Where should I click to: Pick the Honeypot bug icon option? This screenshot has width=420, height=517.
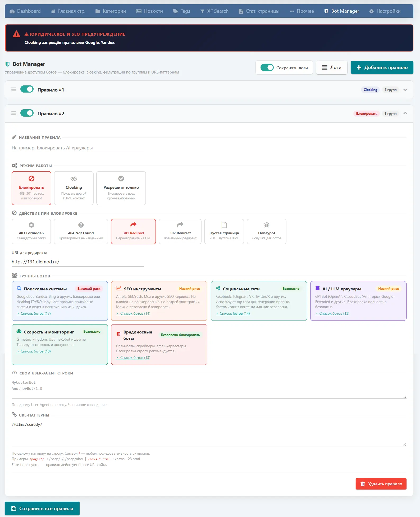pyautogui.click(x=266, y=225)
